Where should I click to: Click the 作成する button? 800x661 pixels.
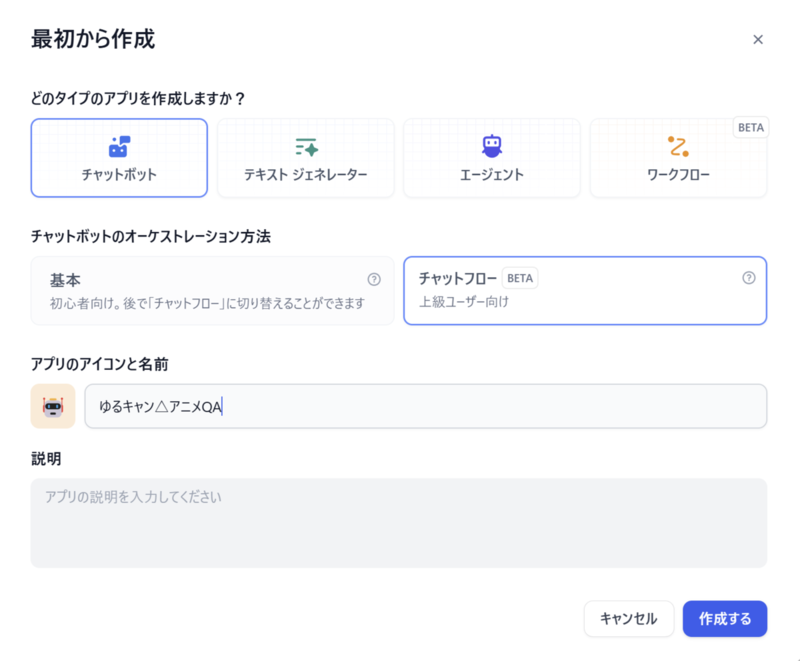(724, 619)
